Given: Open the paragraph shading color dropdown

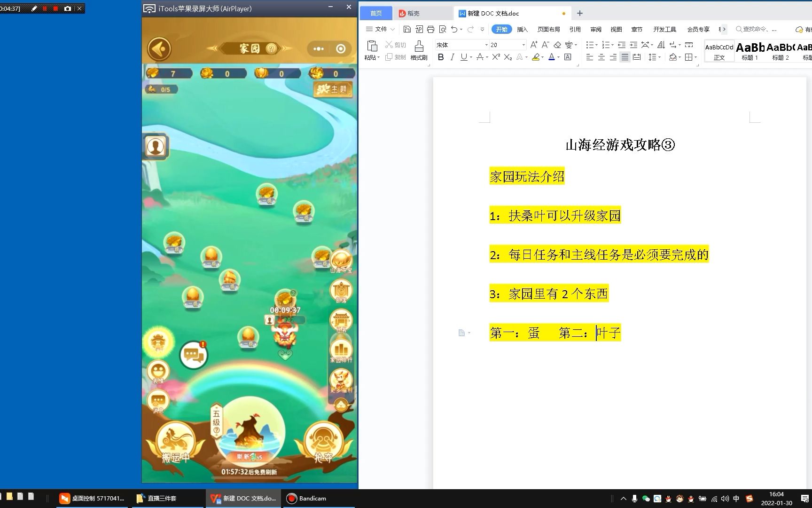Looking at the screenshot, I should click(x=679, y=57).
